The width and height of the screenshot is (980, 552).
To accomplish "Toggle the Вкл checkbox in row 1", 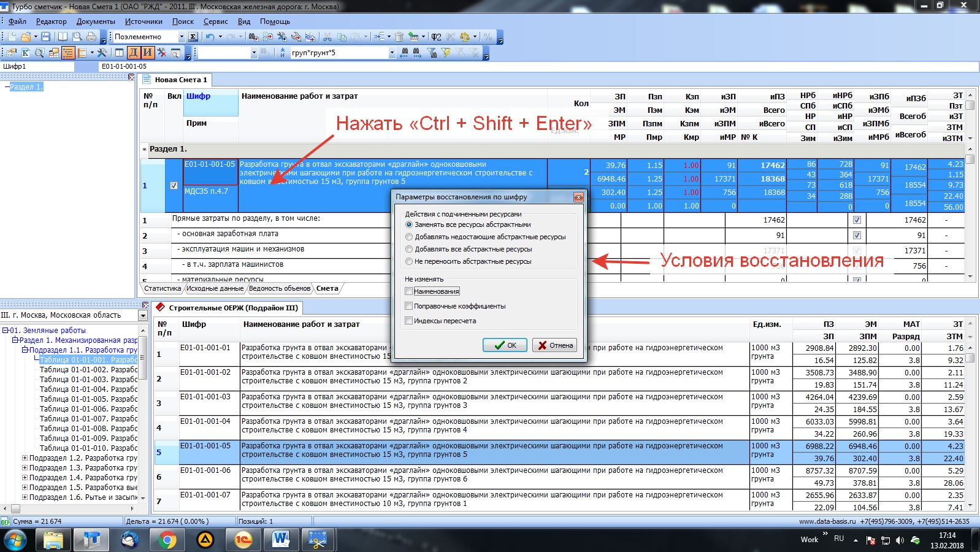I will pyautogui.click(x=174, y=185).
